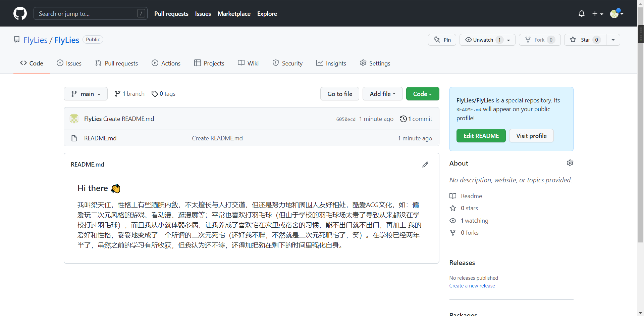Screen dimensions: 644x316
Task: Open the bold FlyLies repository name link
Action: click(67, 40)
